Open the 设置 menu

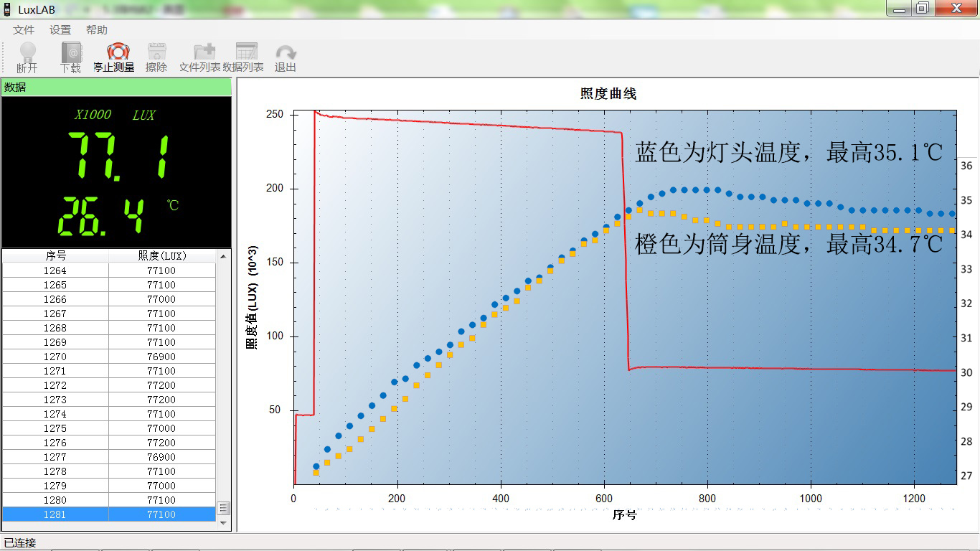click(x=60, y=30)
